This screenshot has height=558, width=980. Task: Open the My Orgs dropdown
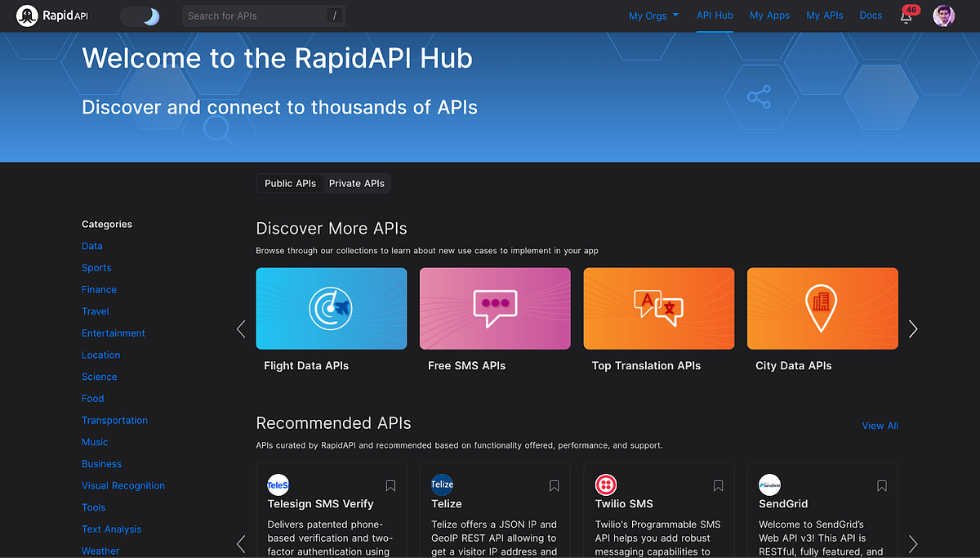(x=653, y=16)
